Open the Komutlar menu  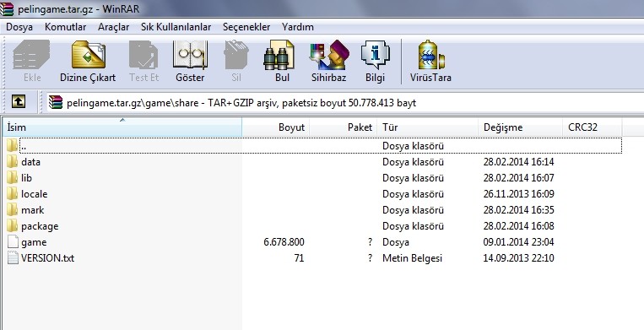click(x=65, y=27)
